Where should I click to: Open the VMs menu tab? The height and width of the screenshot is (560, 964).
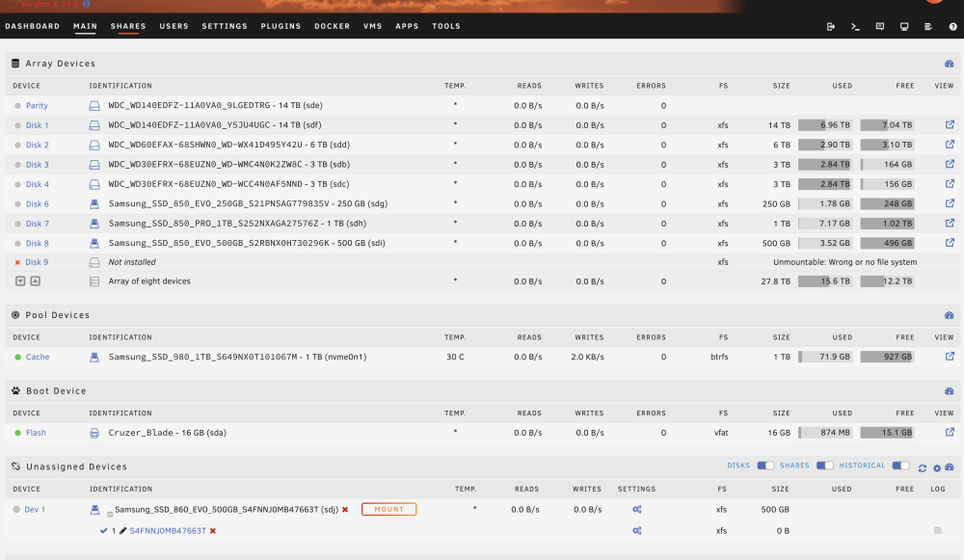pyautogui.click(x=372, y=26)
